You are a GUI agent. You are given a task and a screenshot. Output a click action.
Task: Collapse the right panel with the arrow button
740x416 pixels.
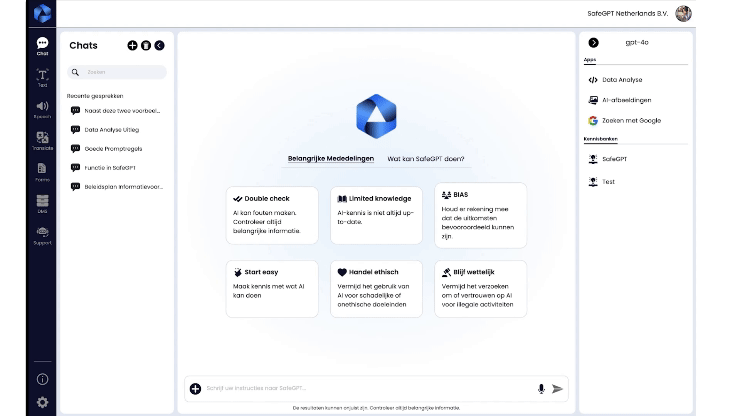click(593, 43)
